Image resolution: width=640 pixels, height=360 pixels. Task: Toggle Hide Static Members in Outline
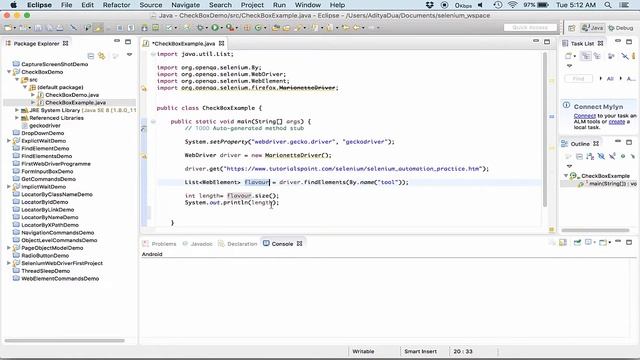pyautogui.click(x=612, y=156)
